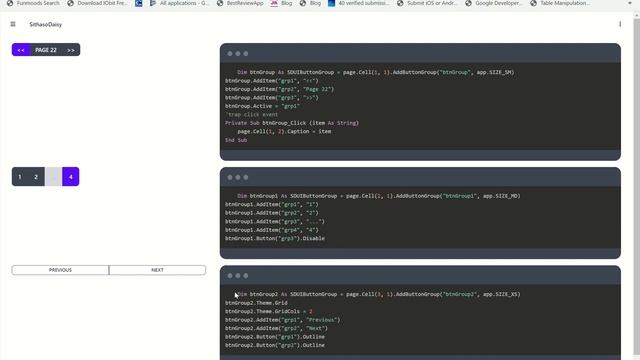Open the 40 verified submissions bookmark
The image size is (640, 360).
[x=359, y=3]
